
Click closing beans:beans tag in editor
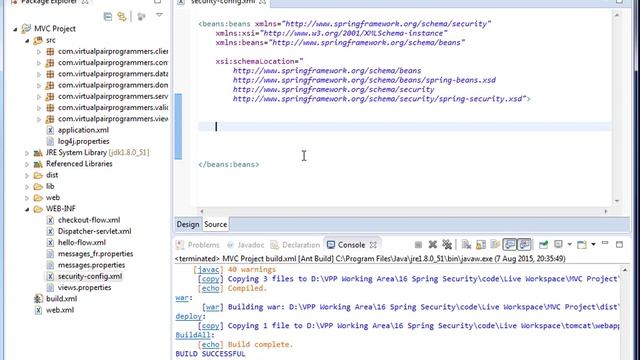(229, 164)
